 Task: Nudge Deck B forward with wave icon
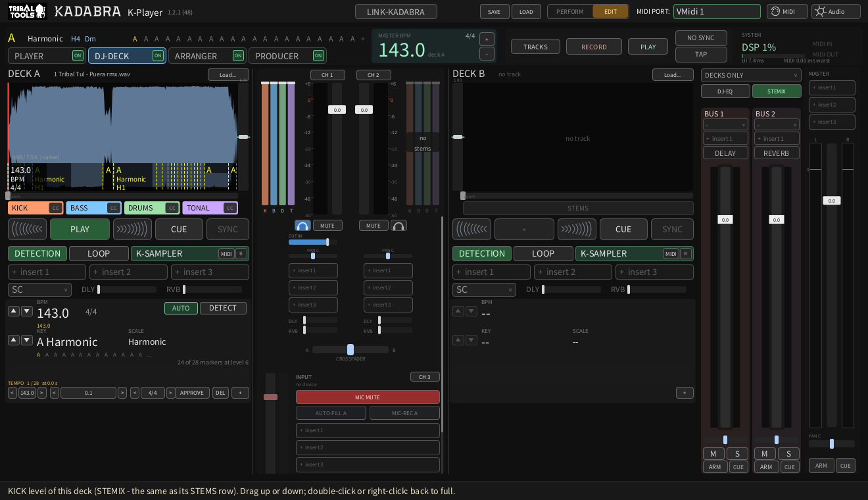click(577, 230)
